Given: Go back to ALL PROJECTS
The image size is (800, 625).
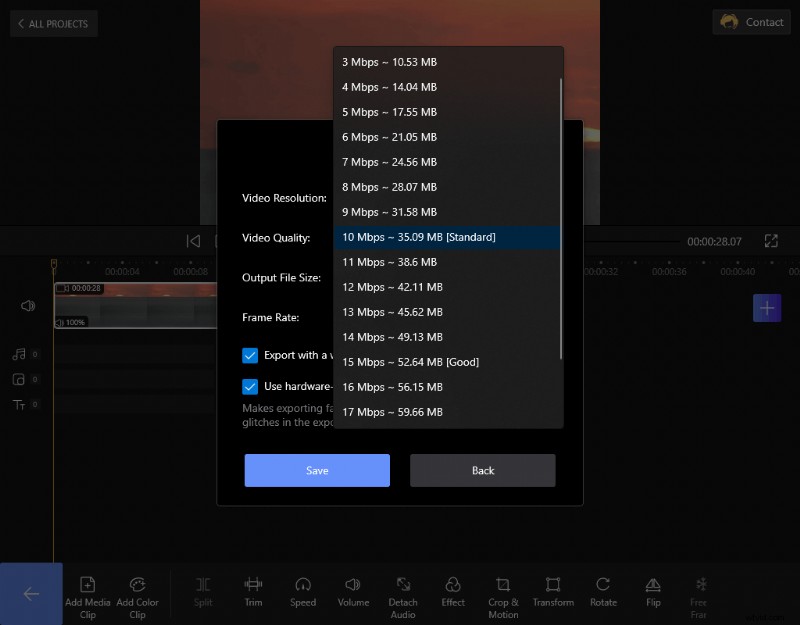Looking at the screenshot, I should click(53, 23).
